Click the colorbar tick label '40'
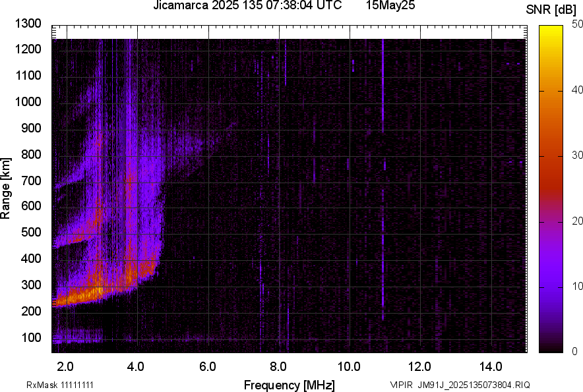This screenshot has width=583, height=392. coord(578,90)
